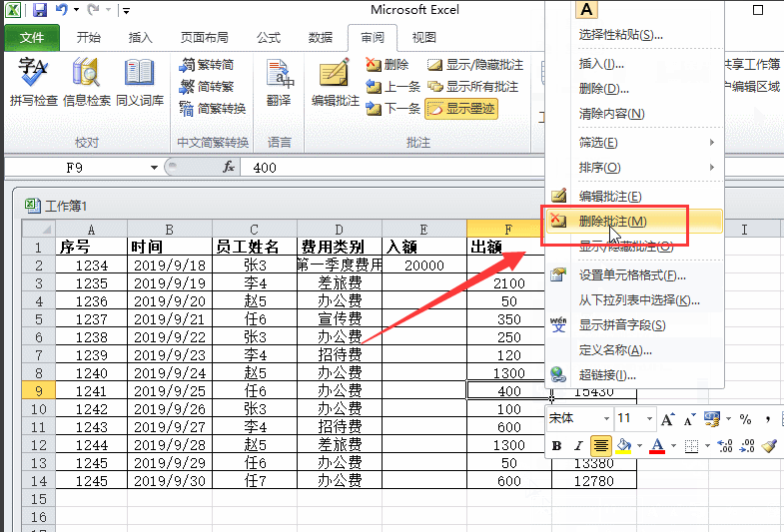Open 简繁转换 conversion dialog
784x532 pixels.
pyautogui.click(x=213, y=109)
